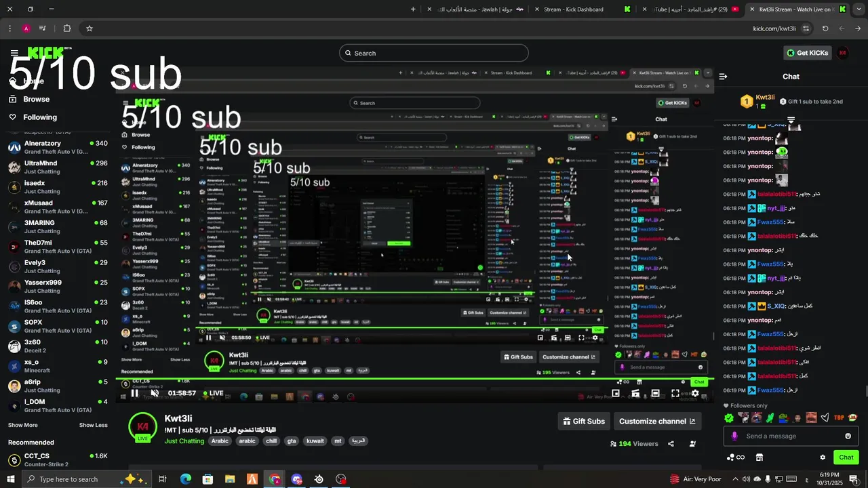Open xs_o Minecraft channel
The height and width of the screenshot is (488, 868).
pos(58,366)
